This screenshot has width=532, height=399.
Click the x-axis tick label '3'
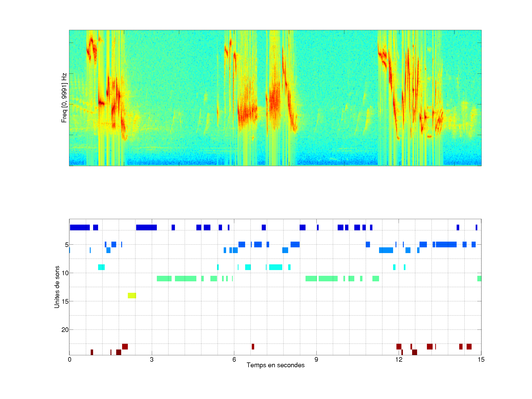151,359
